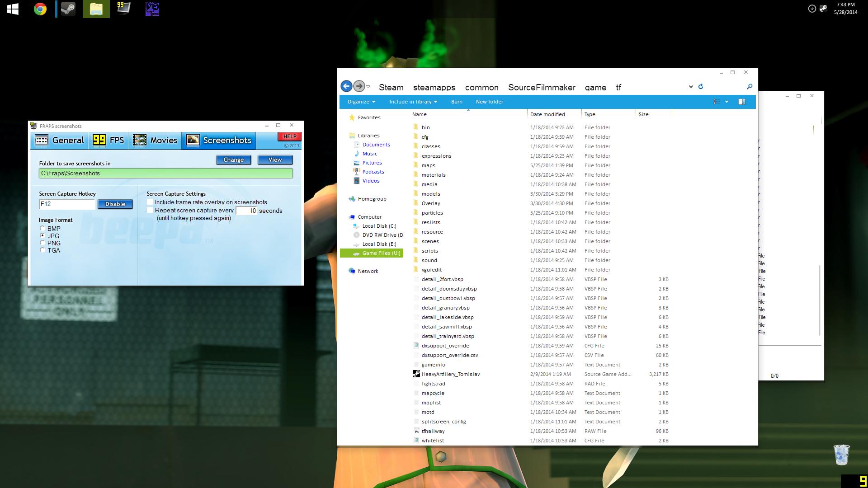Click Change screenshot folder button
Viewport: 868px width, 488px height.
point(233,160)
